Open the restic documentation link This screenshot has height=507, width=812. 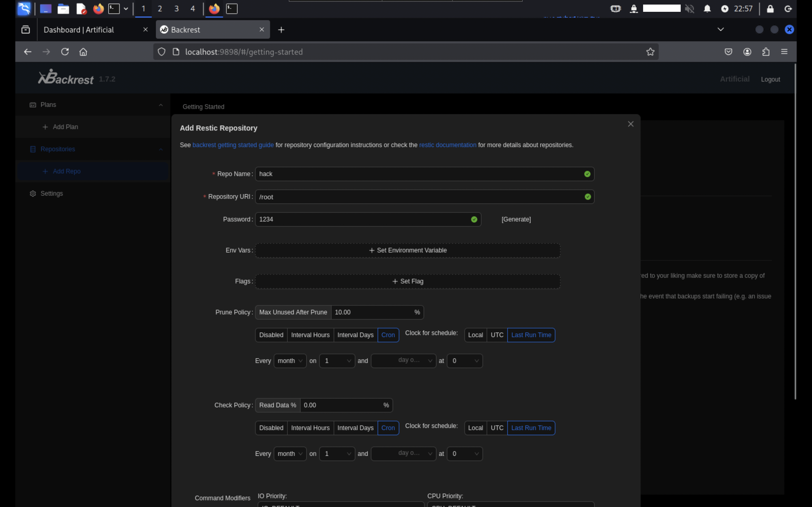447,145
